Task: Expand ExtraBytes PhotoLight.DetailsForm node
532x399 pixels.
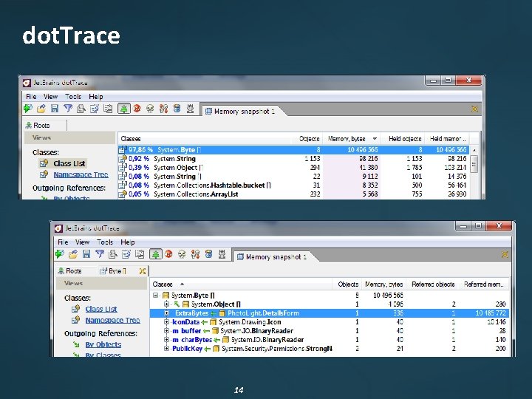Action: 166,313
